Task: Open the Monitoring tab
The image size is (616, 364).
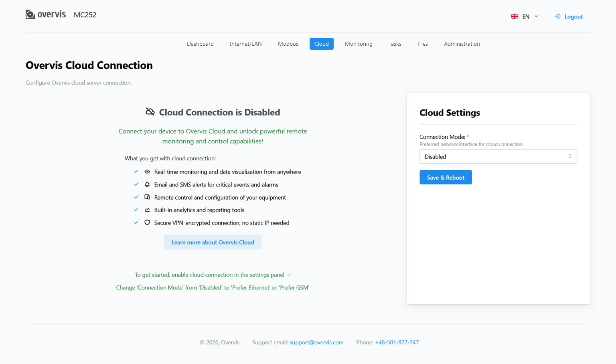Action: pyautogui.click(x=359, y=44)
